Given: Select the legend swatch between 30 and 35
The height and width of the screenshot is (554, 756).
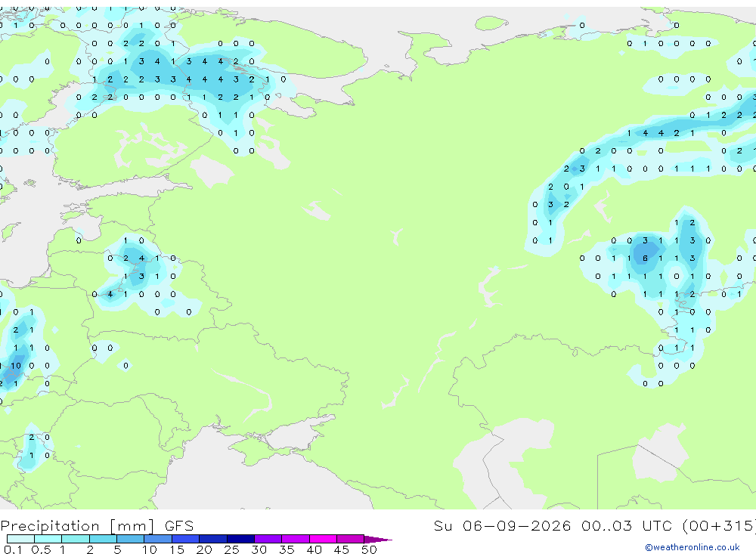Looking at the screenshot, I should pyautogui.click(x=268, y=539).
